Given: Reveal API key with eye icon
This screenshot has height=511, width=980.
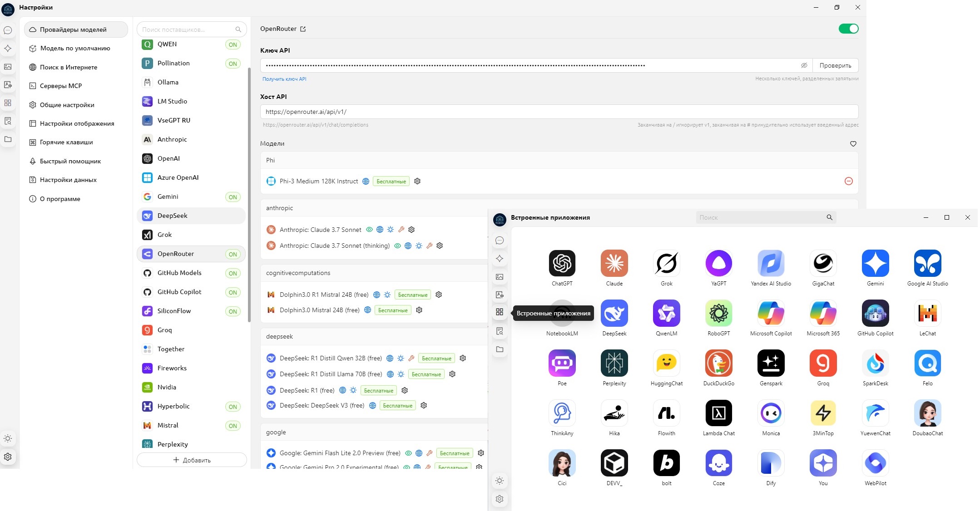Looking at the screenshot, I should (804, 65).
